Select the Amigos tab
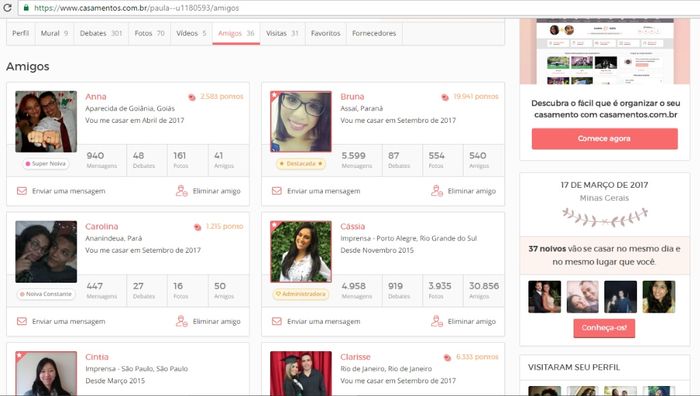Screen dimensions: 700x396 coord(236,33)
